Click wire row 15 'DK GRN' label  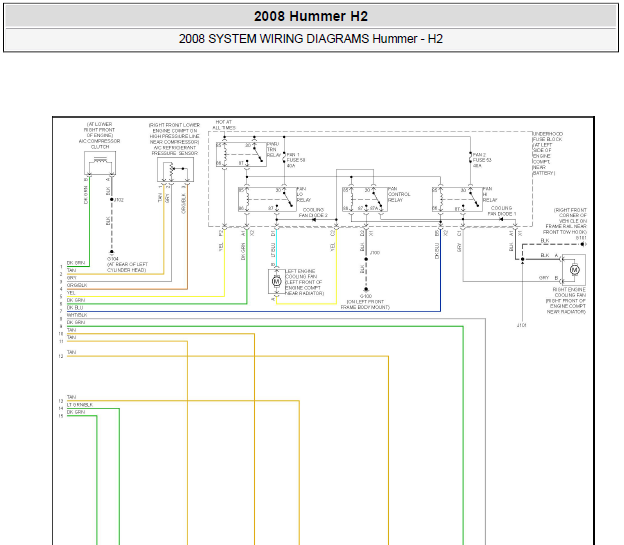[x=76, y=412]
